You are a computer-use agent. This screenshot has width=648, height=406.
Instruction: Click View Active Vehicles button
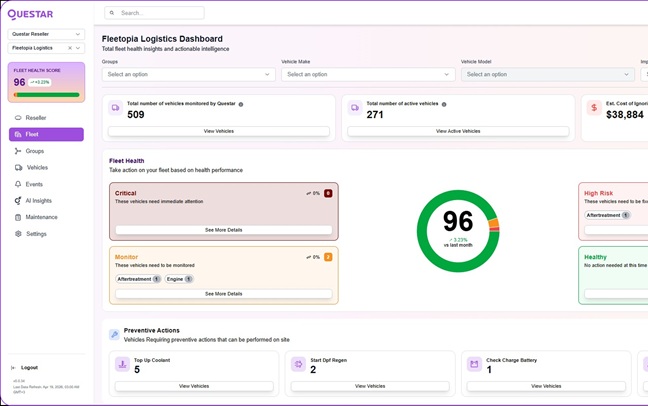pyautogui.click(x=458, y=131)
